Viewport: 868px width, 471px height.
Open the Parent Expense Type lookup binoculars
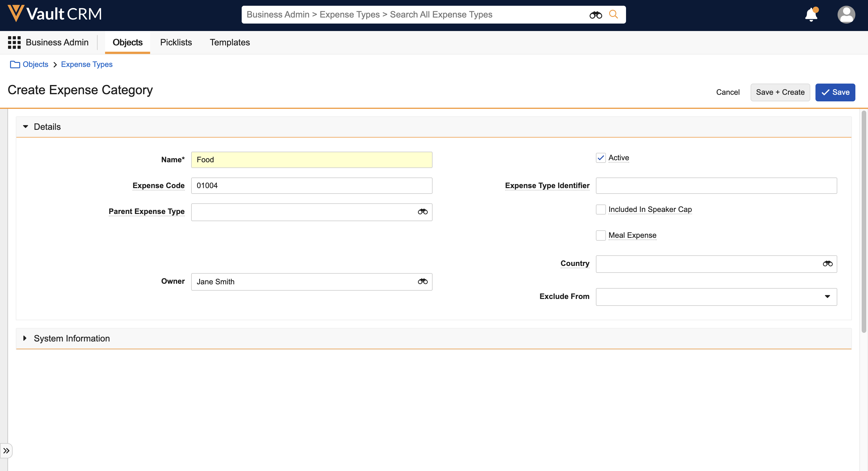423,212
